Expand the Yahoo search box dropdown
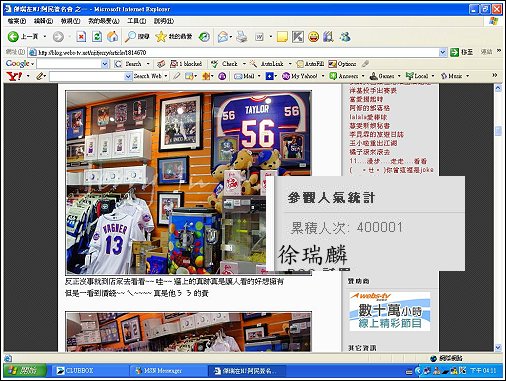The image size is (506, 381). coord(128,76)
